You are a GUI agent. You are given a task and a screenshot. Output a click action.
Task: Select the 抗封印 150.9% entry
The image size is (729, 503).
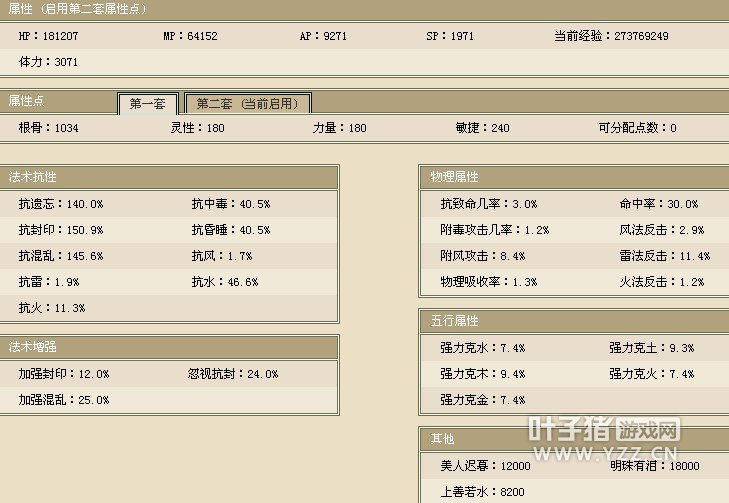[61, 230]
